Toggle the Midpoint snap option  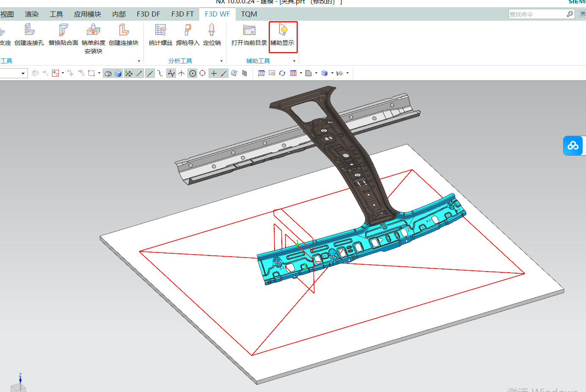point(150,73)
